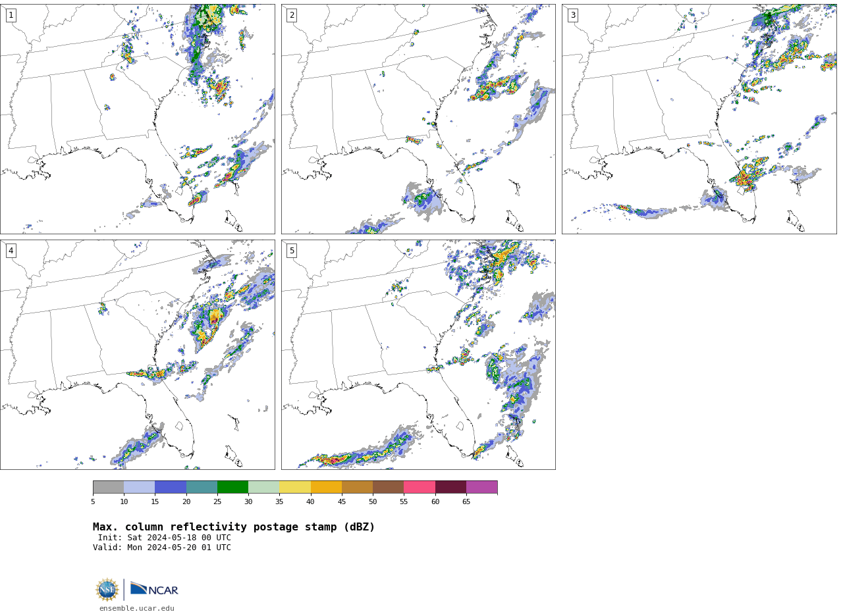
Task: Open ensemble member 1 reflectivity map
Action: click(x=137, y=119)
